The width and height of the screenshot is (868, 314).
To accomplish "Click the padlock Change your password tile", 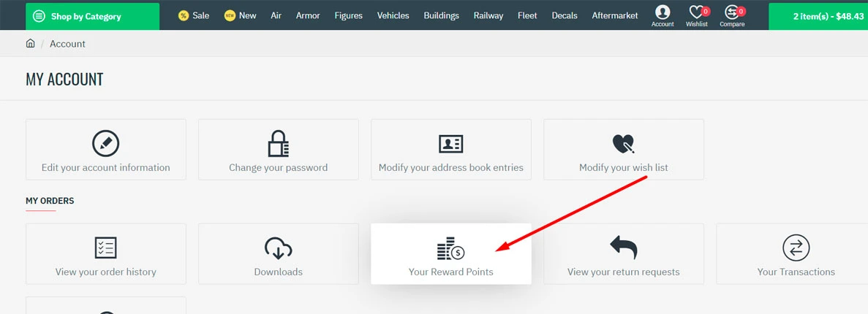I will click(x=279, y=150).
